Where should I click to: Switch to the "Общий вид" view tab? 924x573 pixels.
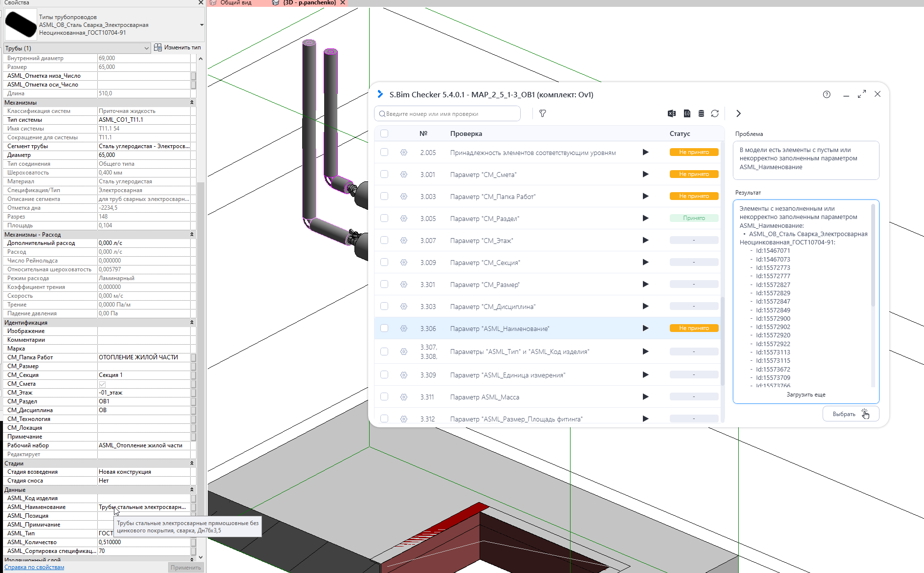point(236,3)
